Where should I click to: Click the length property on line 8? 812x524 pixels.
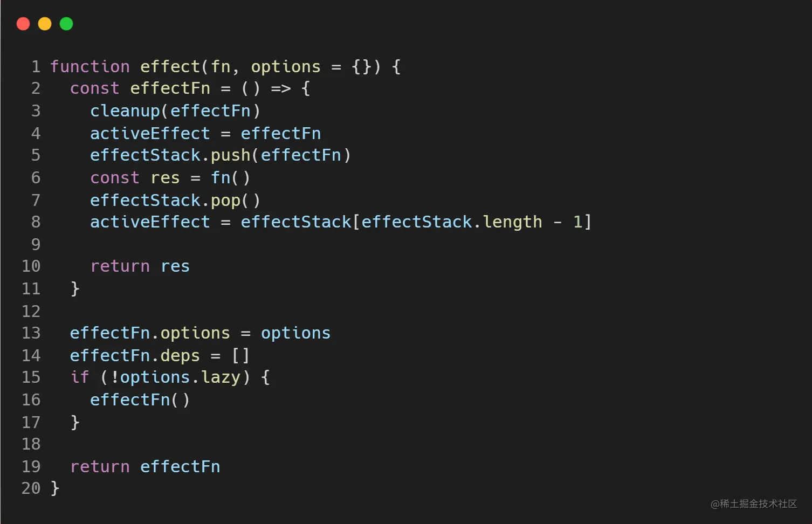pyautogui.click(x=512, y=222)
